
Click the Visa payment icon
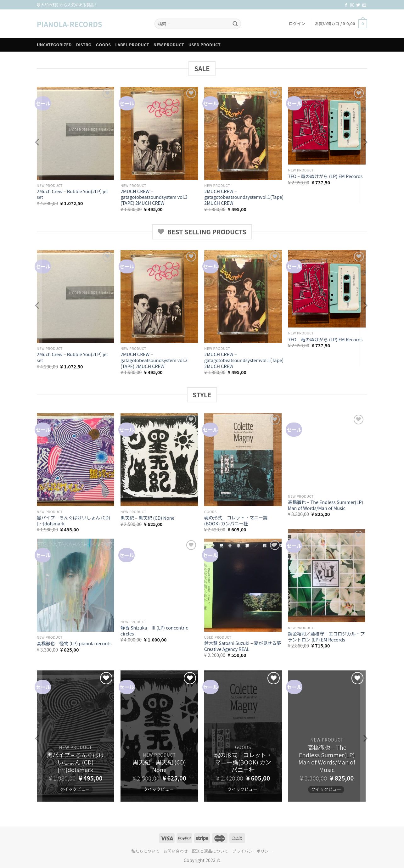click(x=167, y=838)
